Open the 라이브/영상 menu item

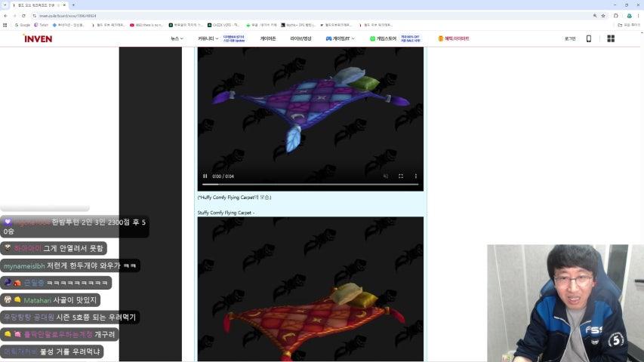(x=300, y=38)
